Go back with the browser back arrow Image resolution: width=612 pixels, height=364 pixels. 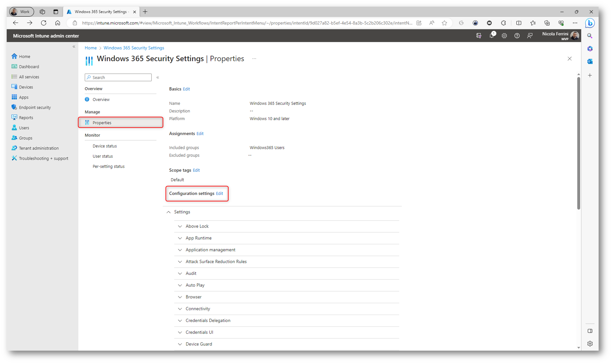(15, 23)
